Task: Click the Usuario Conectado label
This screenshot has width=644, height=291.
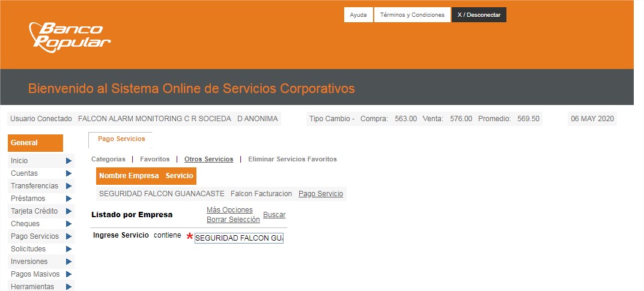Action: [41, 119]
